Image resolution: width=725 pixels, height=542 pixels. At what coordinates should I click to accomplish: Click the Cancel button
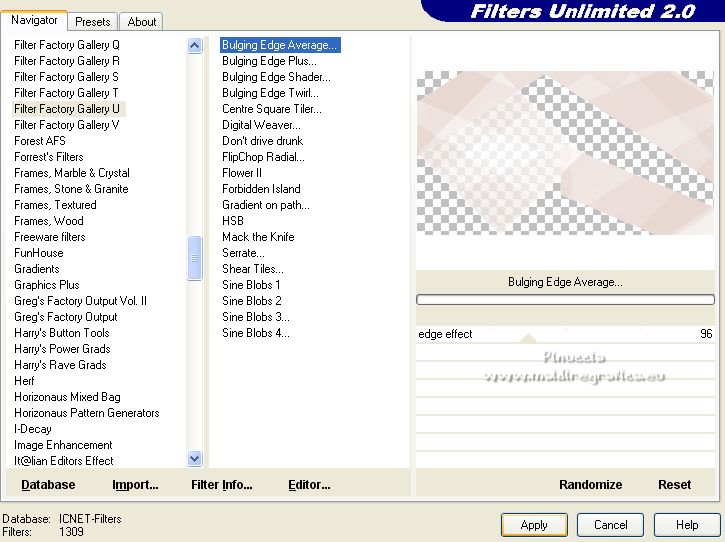click(610, 525)
